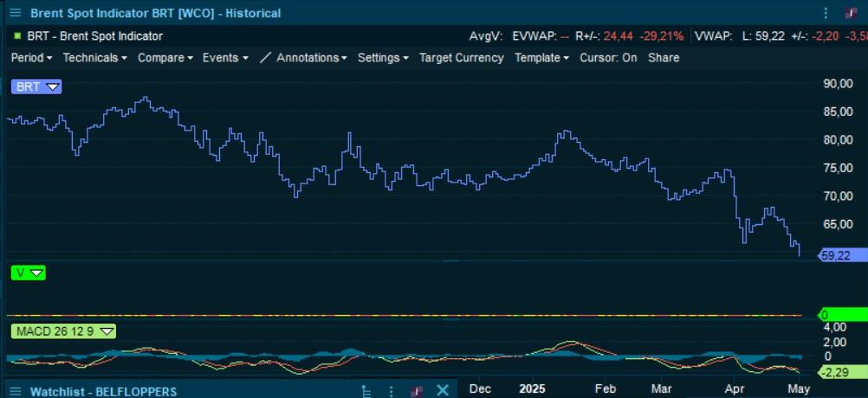This screenshot has width=868, height=398.
Task: Expand the BRT series label dropdown
Action: [53, 87]
